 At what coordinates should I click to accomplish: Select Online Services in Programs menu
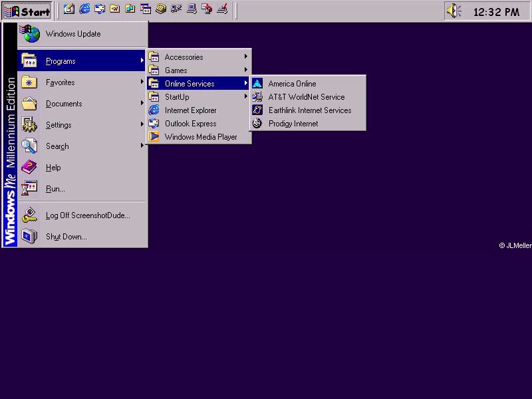(199, 84)
